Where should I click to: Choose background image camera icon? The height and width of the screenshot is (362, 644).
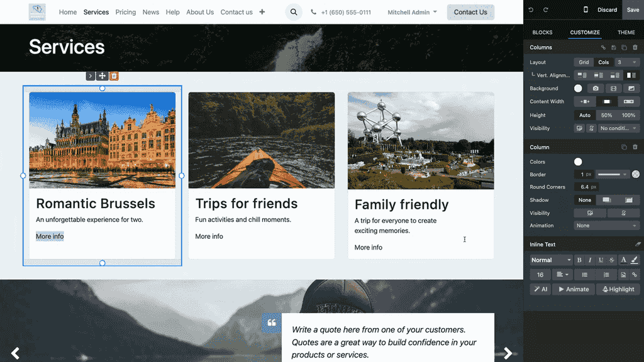pos(595,89)
